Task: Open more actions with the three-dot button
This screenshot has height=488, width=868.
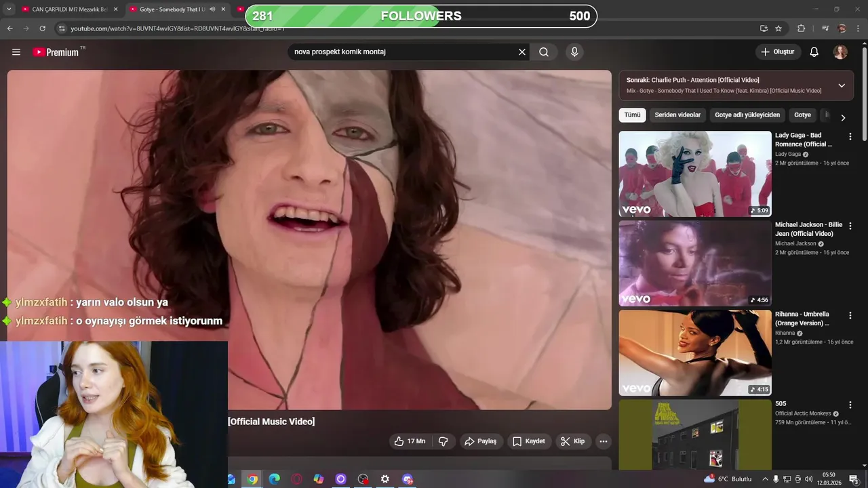Action: (x=604, y=441)
